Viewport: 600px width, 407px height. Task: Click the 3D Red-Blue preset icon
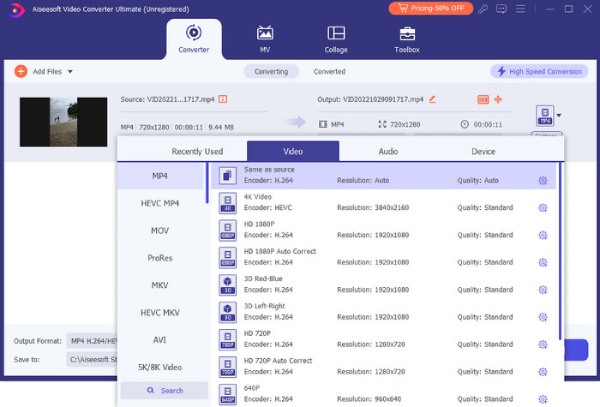tap(228, 285)
